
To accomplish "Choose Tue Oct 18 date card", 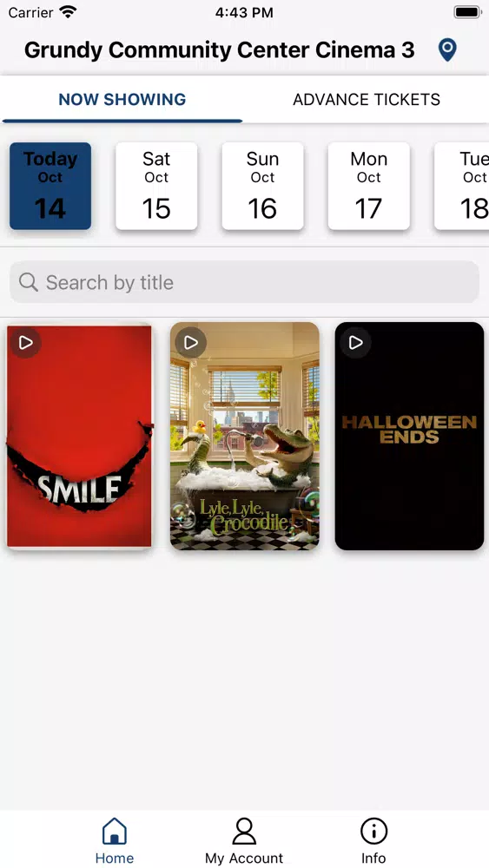I will (x=462, y=186).
